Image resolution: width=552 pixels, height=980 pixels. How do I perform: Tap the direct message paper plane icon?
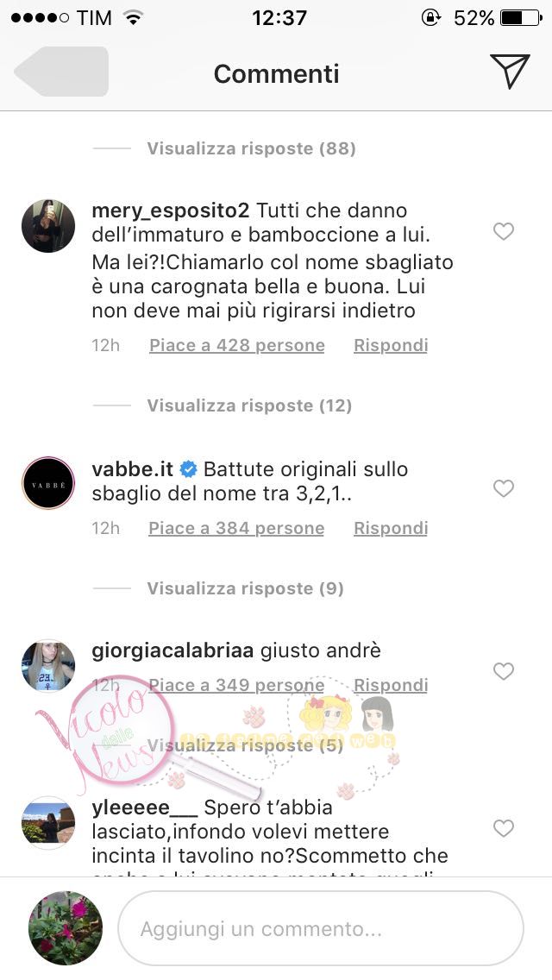(510, 72)
